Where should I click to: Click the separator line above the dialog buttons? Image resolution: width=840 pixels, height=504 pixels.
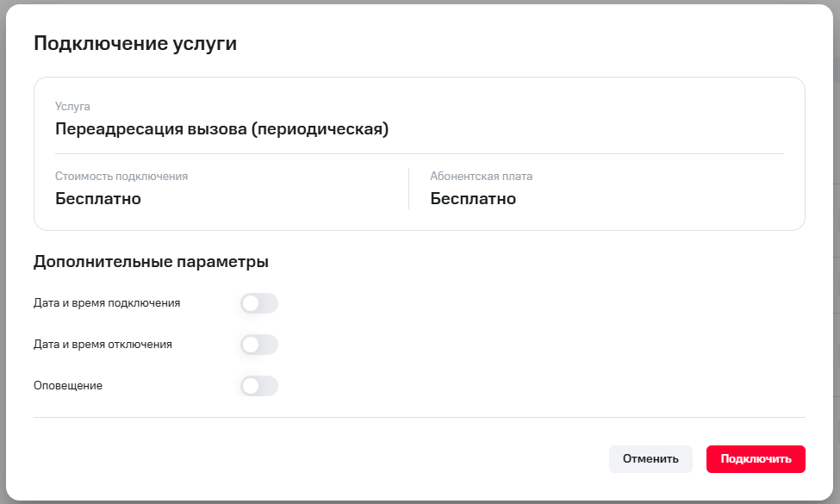point(420,418)
